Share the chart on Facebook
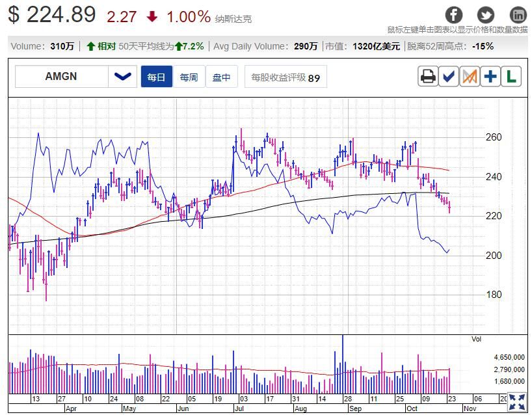The image size is (532, 415). click(x=453, y=15)
